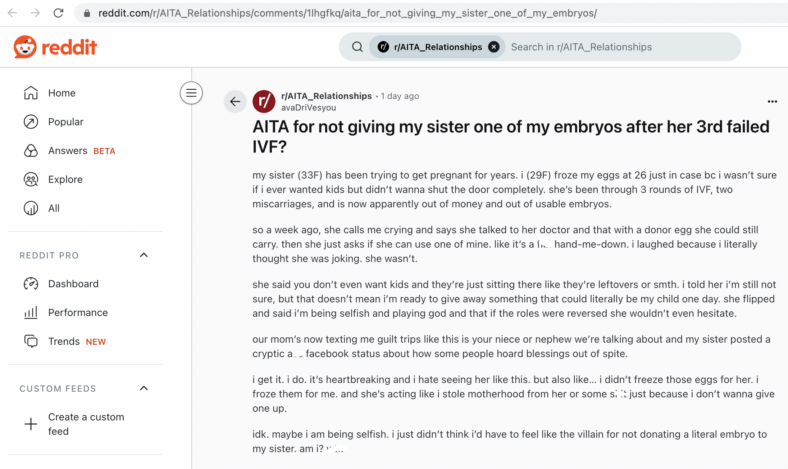Screen dimensions: 788x469
Task: Click Create a custom feed
Action: 85,424
